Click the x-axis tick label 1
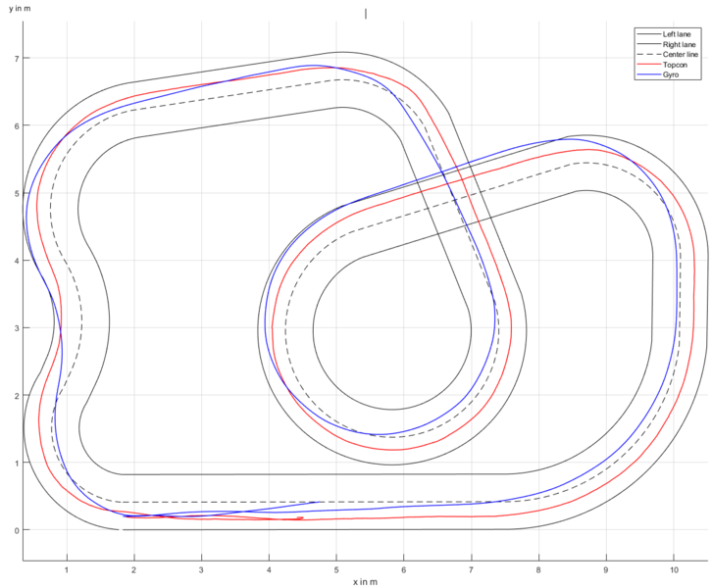 point(67,569)
